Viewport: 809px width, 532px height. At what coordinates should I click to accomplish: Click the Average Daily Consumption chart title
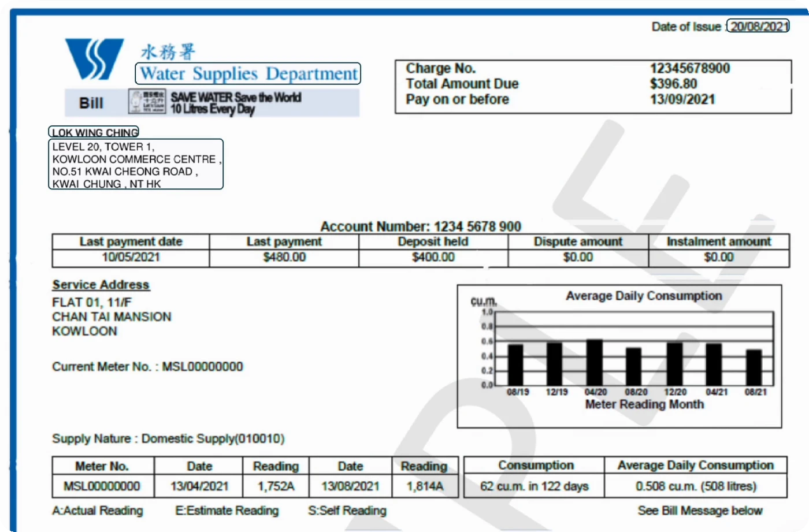[644, 296]
